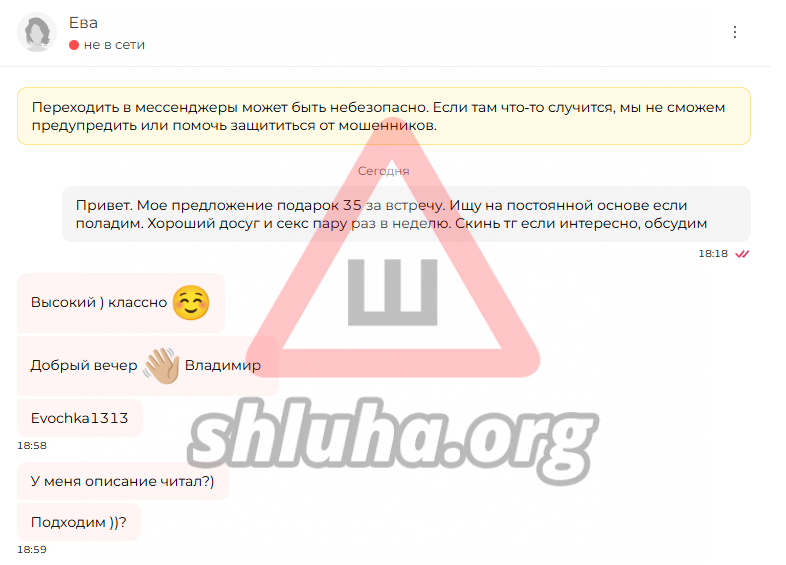Click the red offline status dot
786x565 pixels.
(74, 45)
